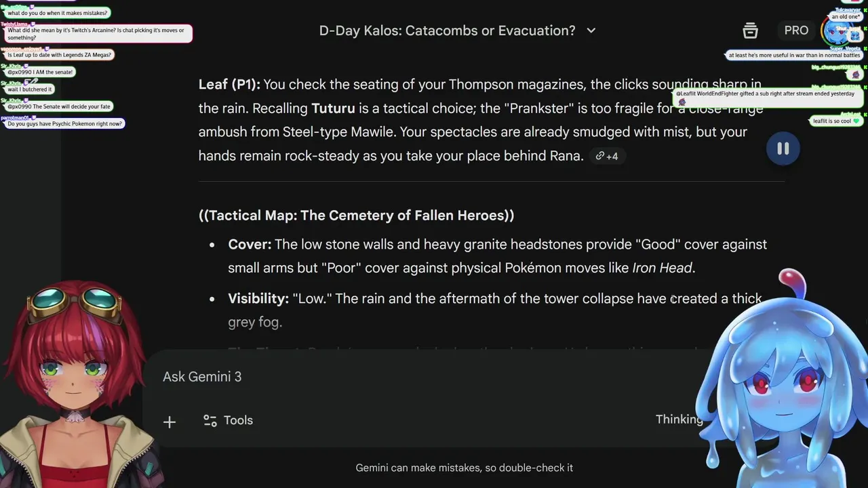Click the PRO badge in the header
868x488 pixels.
(x=796, y=30)
